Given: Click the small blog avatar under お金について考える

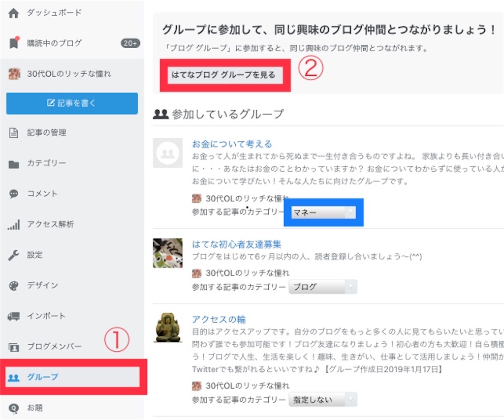Looking at the screenshot, I should tap(196, 198).
